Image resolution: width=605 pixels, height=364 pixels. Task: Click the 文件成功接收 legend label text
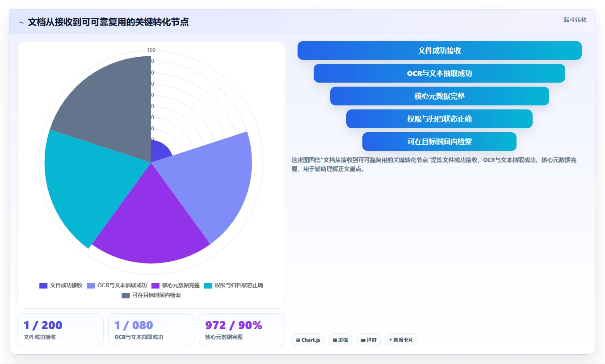coord(66,285)
